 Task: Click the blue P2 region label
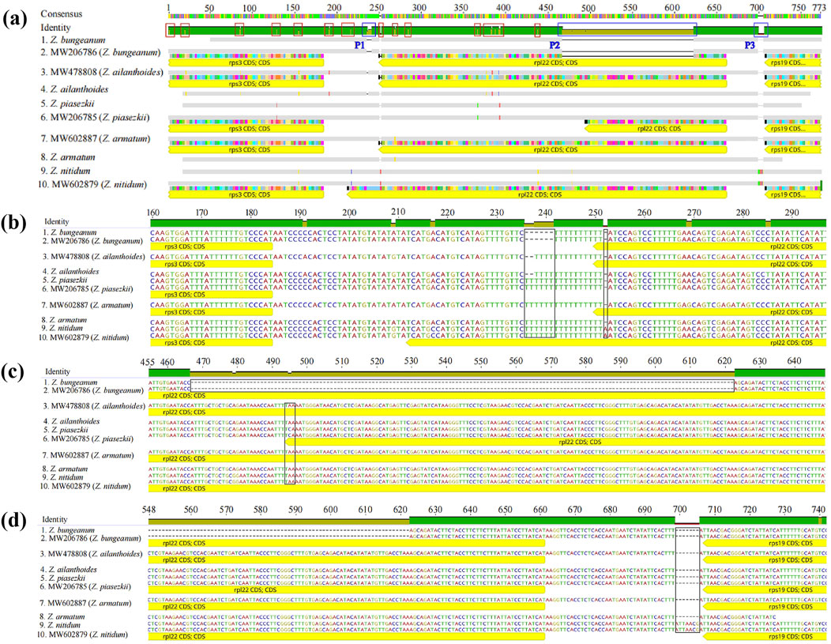pyautogui.click(x=555, y=46)
